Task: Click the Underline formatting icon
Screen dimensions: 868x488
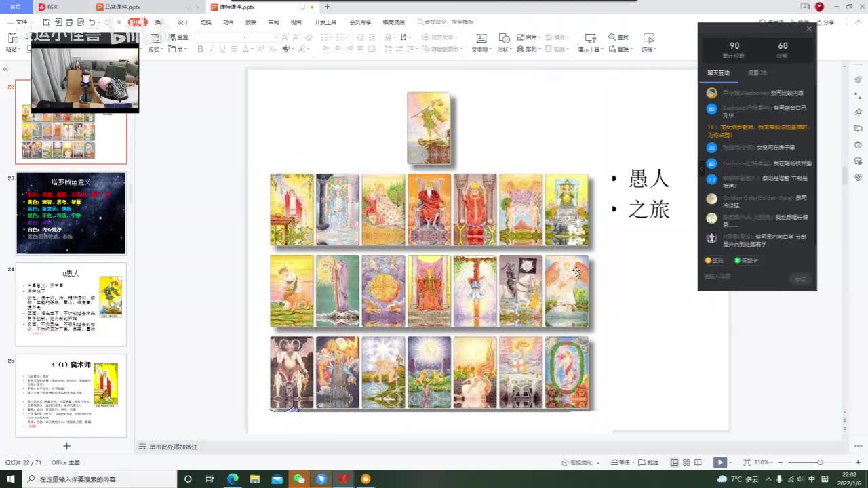Action: click(222, 49)
